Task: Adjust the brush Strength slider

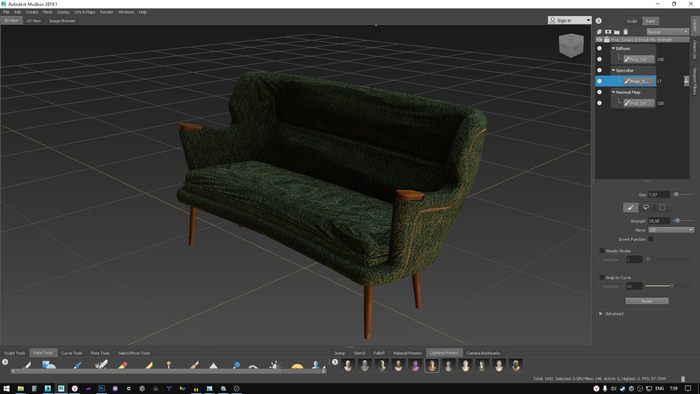Action: pos(683,221)
